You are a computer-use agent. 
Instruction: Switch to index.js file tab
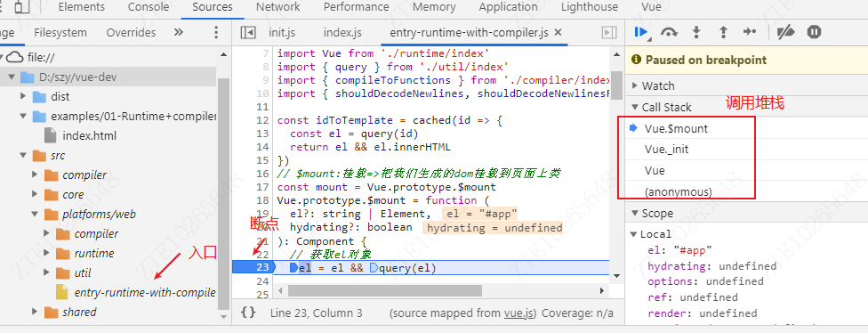[342, 33]
